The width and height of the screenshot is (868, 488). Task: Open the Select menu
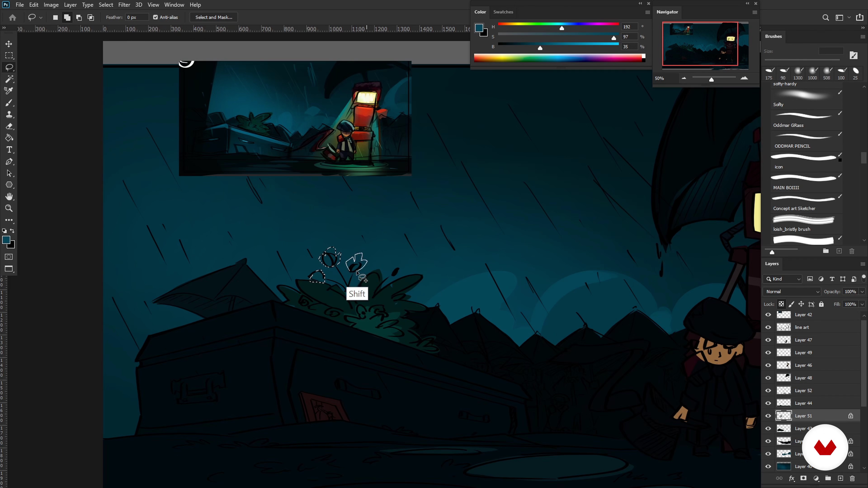click(x=106, y=5)
